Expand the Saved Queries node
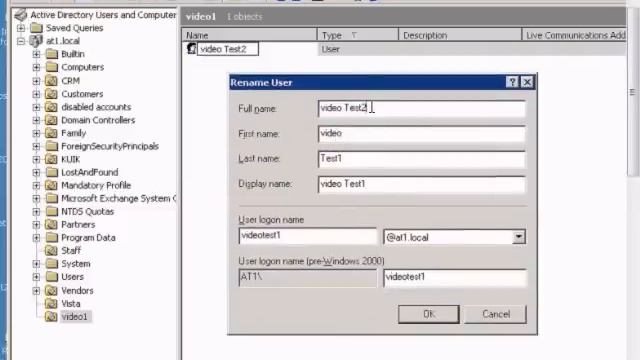Viewport: 640px width, 360px height. point(21,28)
